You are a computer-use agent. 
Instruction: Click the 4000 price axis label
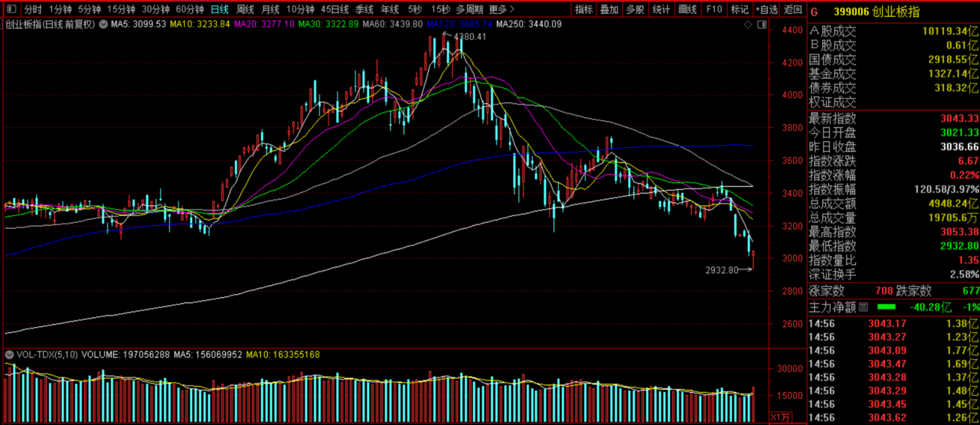tap(792, 96)
